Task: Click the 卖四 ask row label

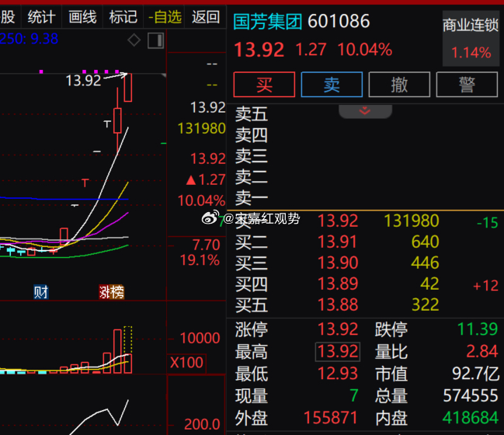Action: coord(252,135)
